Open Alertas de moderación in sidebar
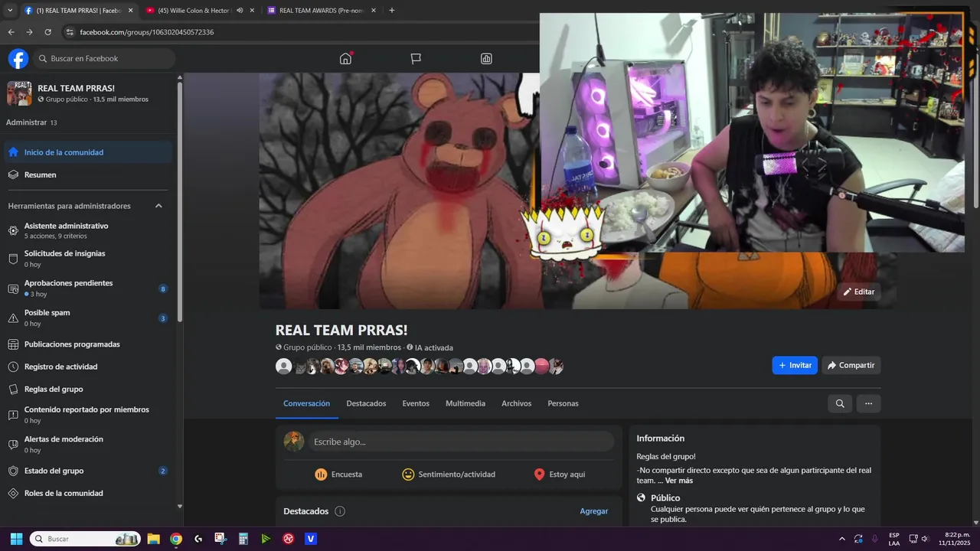The height and width of the screenshot is (551, 980). pyautogui.click(x=88, y=444)
